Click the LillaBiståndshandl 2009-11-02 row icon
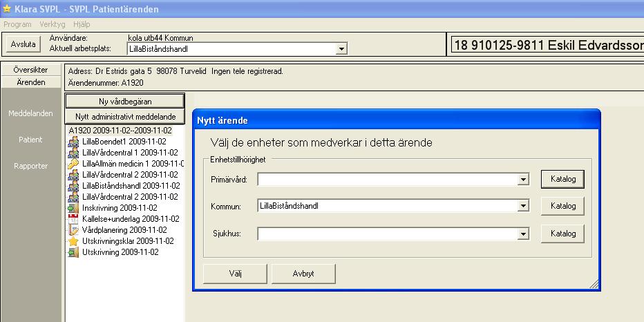Screen dimensions: 644x322 [x=73, y=186]
